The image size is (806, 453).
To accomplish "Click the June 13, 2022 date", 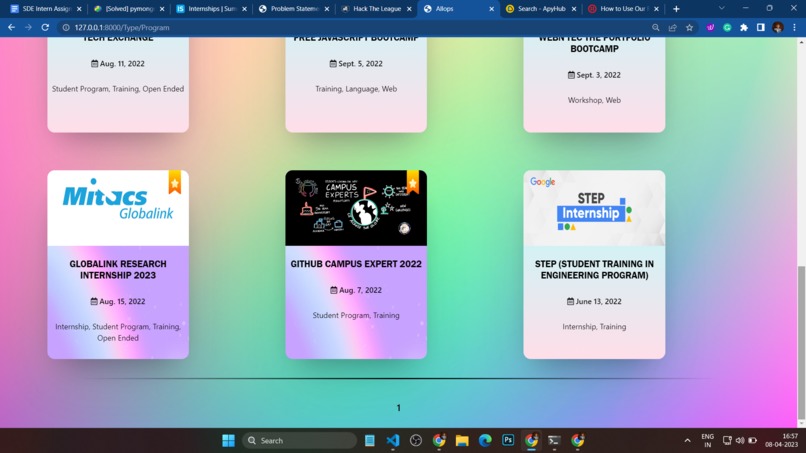I will coord(594,301).
